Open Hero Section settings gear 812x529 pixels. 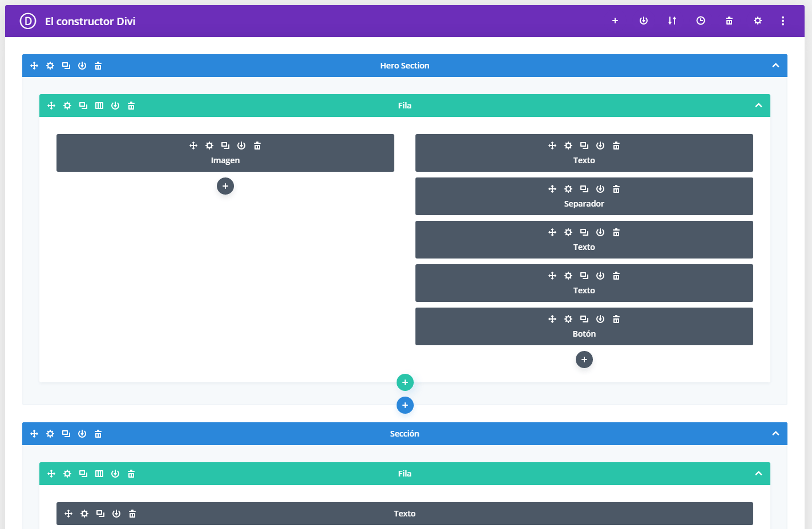(50, 66)
